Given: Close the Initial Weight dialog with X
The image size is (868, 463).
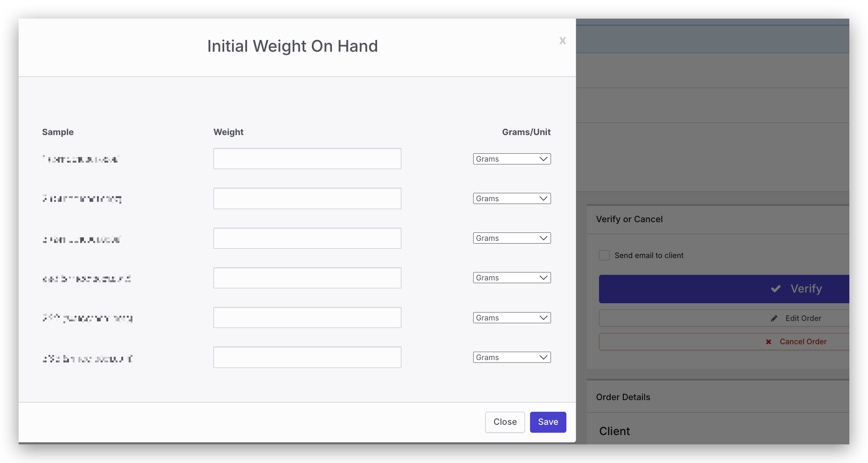Looking at the screenshot, I should [562, 41].
